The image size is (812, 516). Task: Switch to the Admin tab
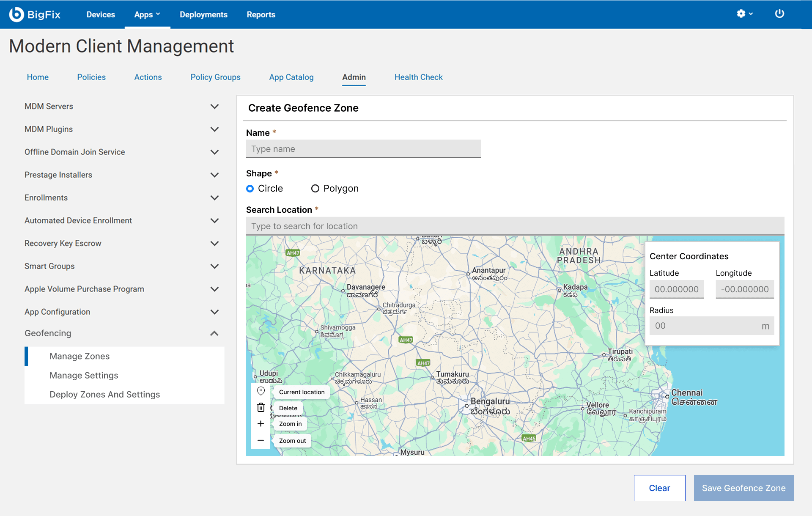tap(354, 77)
